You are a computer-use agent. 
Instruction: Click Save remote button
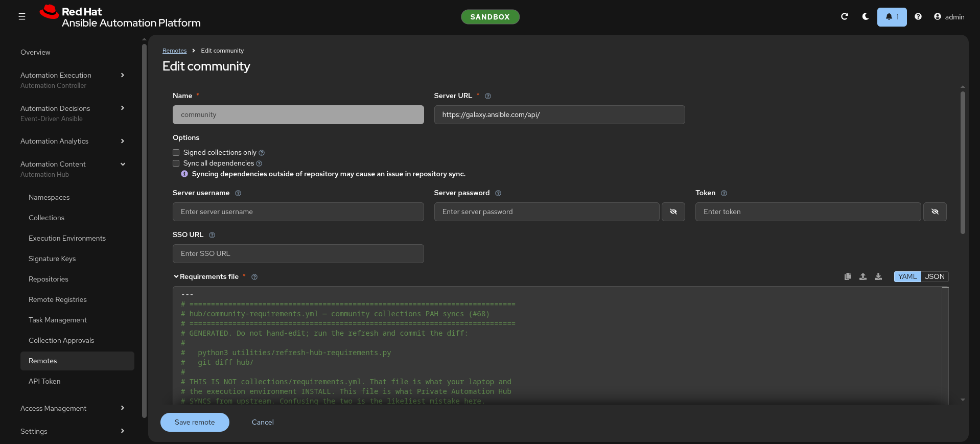[x=195, y=422]
